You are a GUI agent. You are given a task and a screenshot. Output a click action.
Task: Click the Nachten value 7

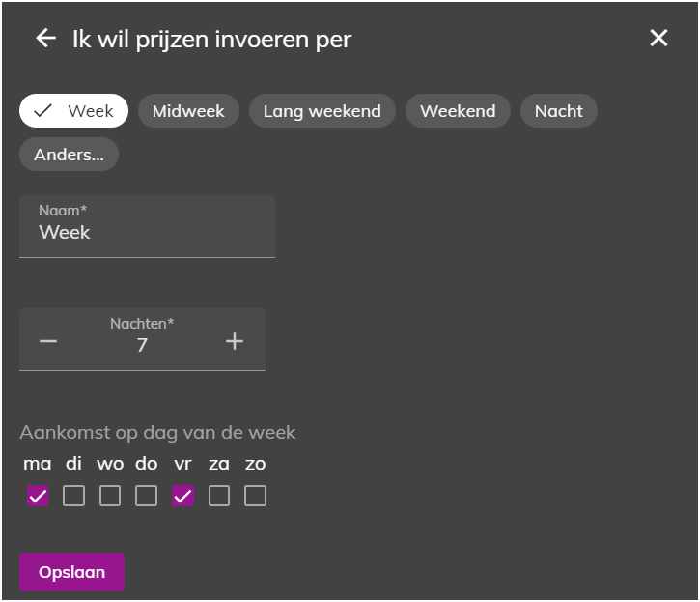[x=142, y=345]
